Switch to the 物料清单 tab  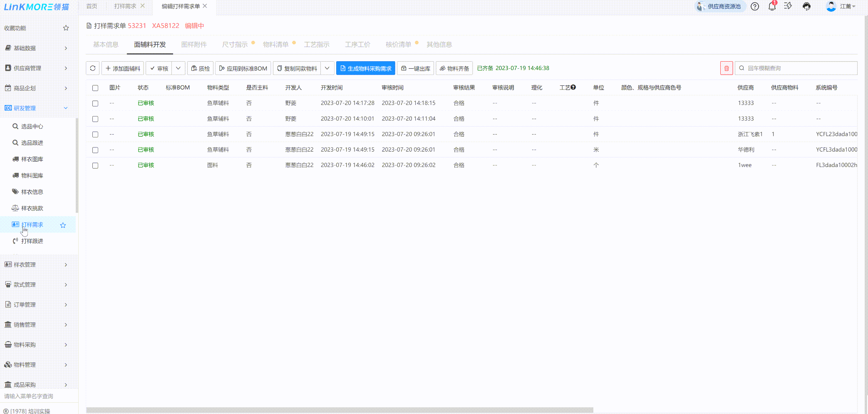[275, 45]
